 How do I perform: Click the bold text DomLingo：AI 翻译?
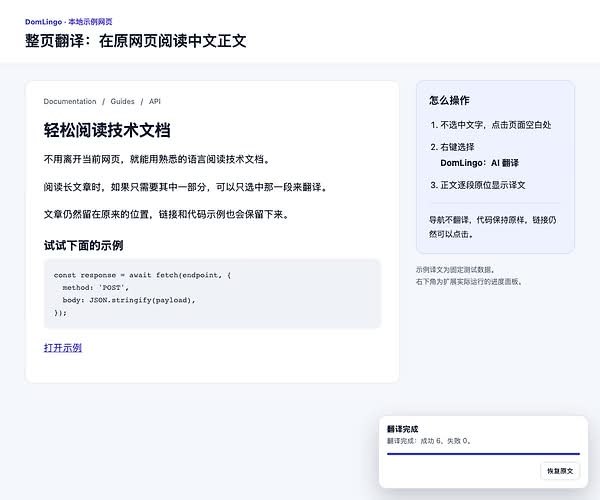click(x=479, y=163)
